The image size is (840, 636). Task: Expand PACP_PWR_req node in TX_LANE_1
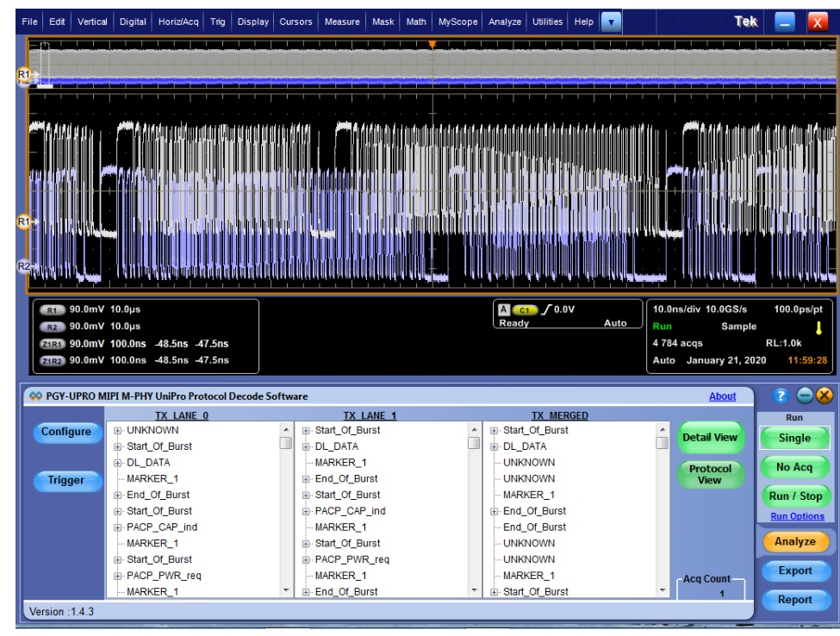(306, 560)
